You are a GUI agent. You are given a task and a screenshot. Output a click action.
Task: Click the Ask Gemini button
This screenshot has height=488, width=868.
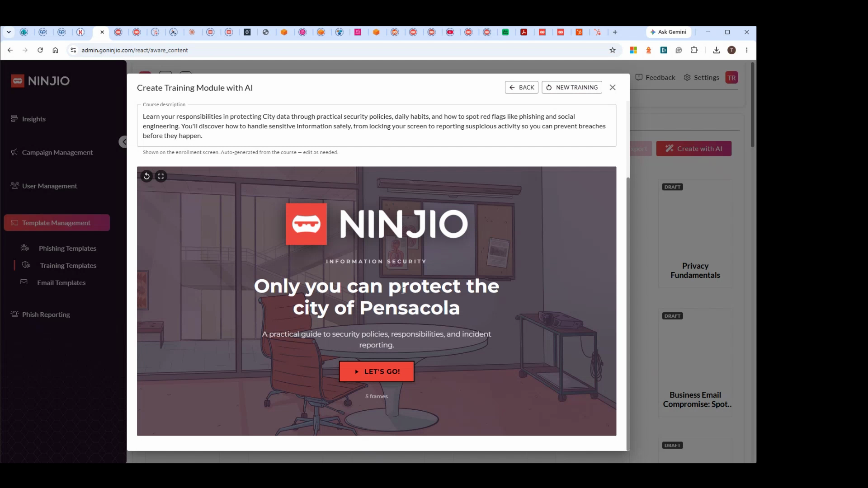point(668,32)
